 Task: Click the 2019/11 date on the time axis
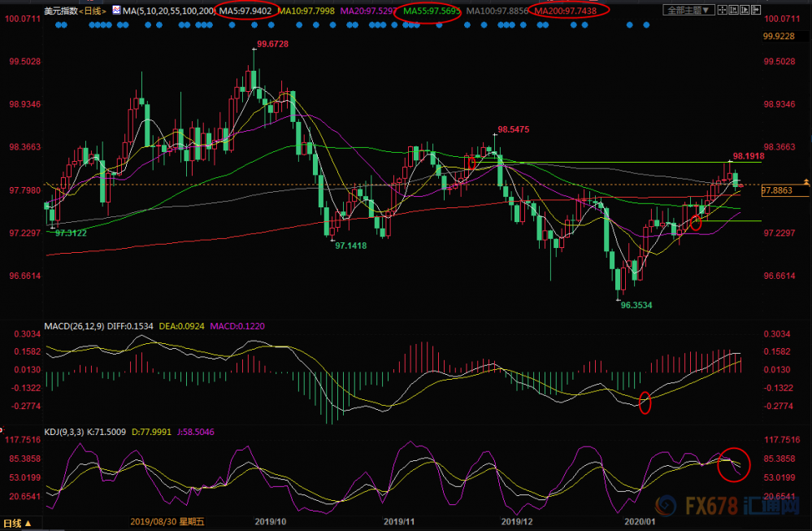pyautogui.click(x=399, y=522)
